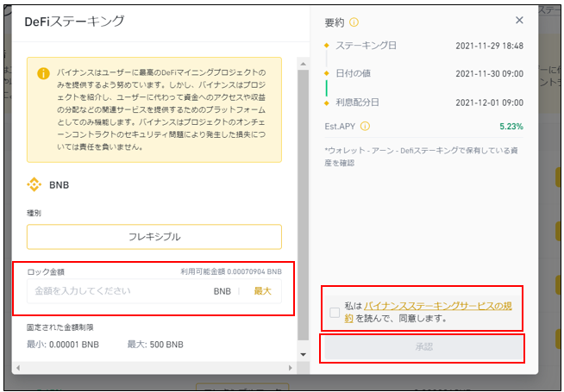Click the info icon beside Est.APY
Screen dimensions: 564x392
pos(365,126)
